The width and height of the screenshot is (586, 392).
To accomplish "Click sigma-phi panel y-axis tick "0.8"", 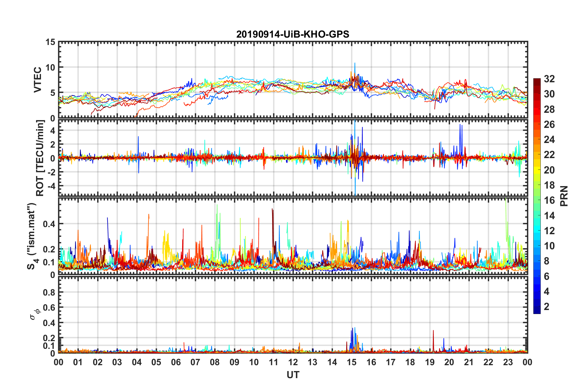I will [x=49, y=292].
